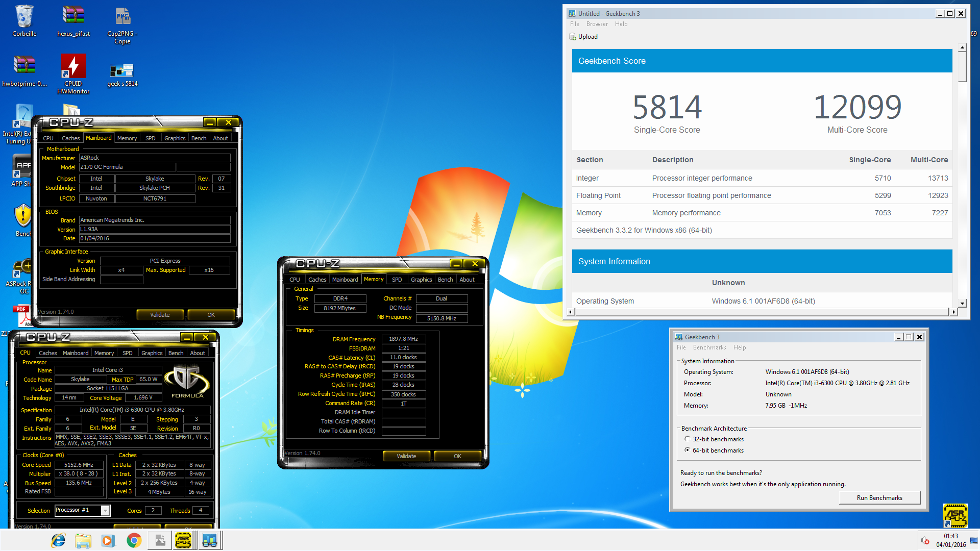Click the taskbar clock showing 01:43
This screenshot has width=980, height=551.
tap(950, 540)
